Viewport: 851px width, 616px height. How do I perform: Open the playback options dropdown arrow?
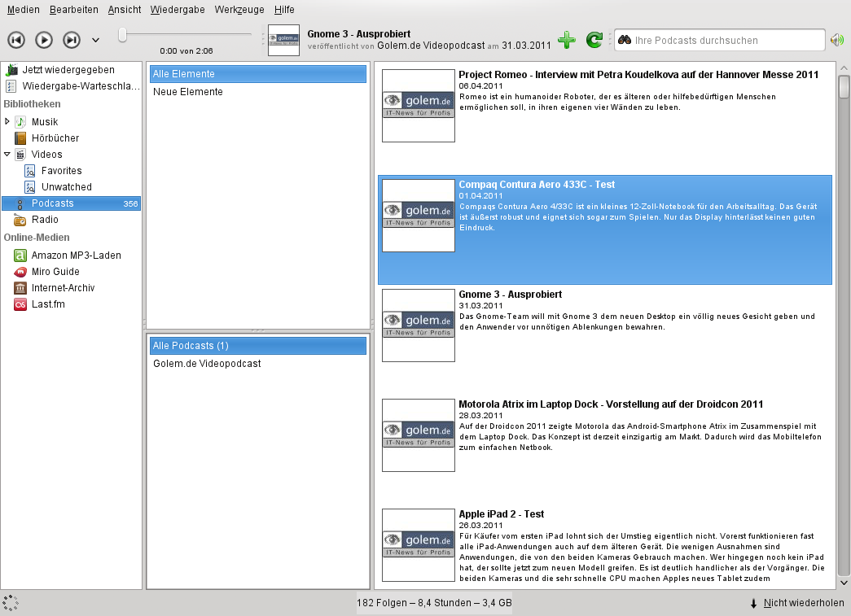coord(95,40)
